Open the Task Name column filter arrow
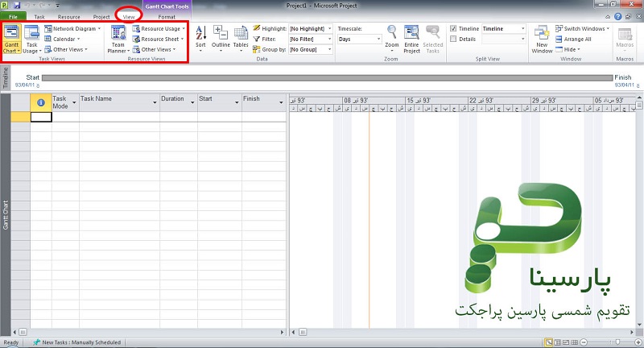The image size is (644, 348). click(x=155, y=102)
